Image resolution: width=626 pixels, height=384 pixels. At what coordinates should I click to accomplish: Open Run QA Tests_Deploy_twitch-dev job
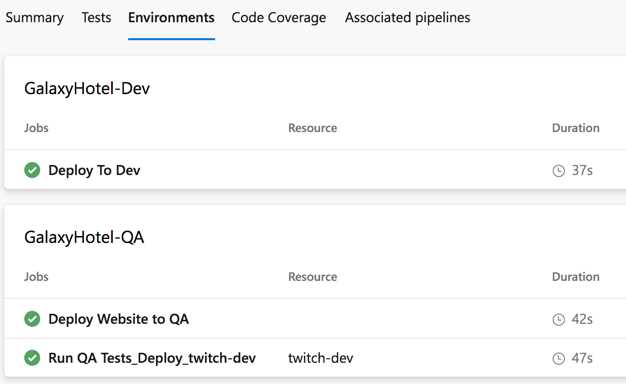[x=152, y=358]
